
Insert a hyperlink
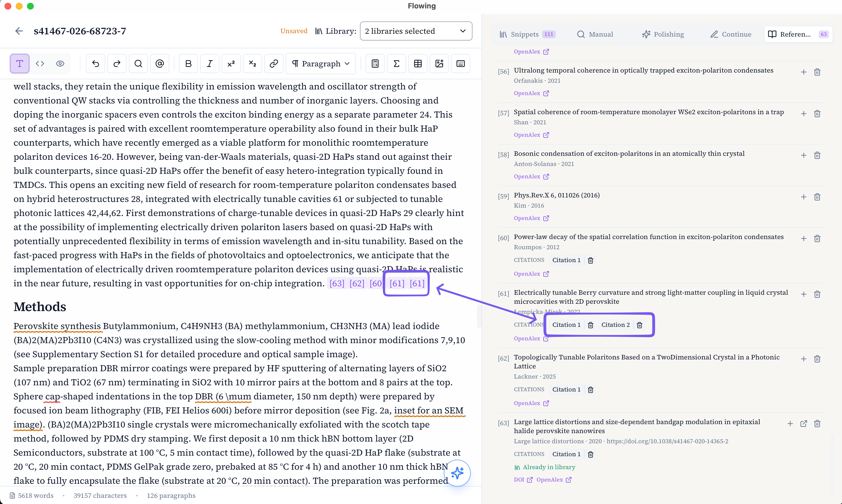274,64
